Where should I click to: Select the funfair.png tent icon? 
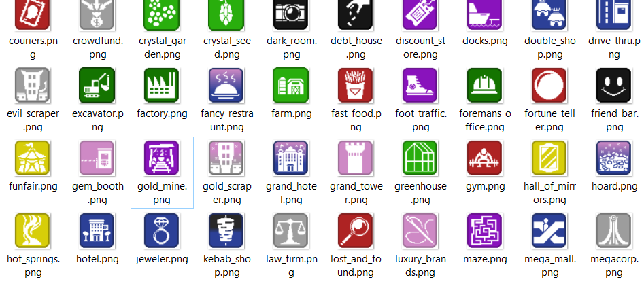[33, 158]
